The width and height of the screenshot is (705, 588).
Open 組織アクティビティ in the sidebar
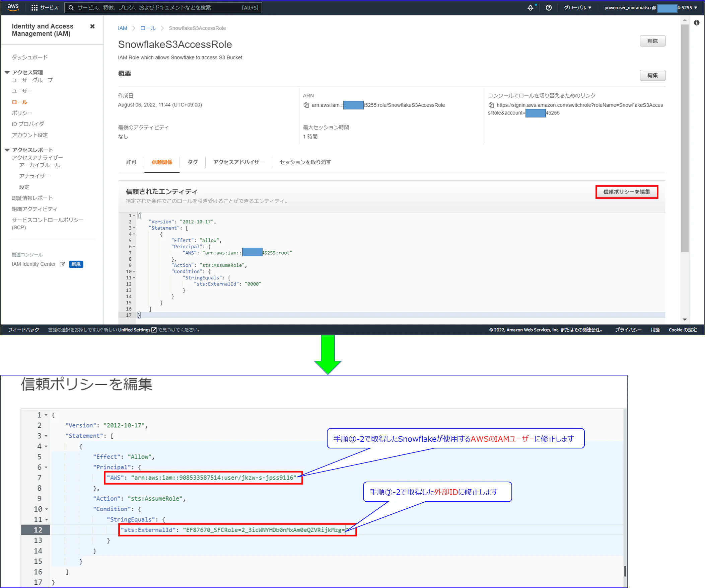34,209
